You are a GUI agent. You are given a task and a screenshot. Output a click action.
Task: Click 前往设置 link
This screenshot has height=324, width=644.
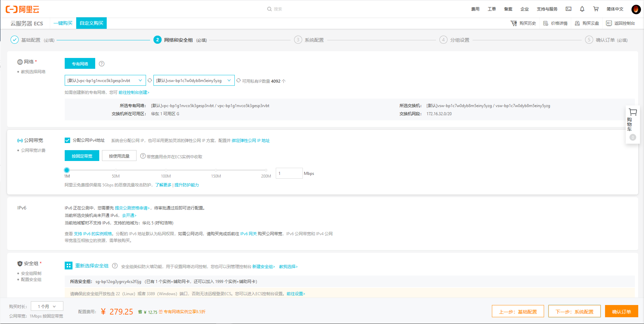pos(296,294)
